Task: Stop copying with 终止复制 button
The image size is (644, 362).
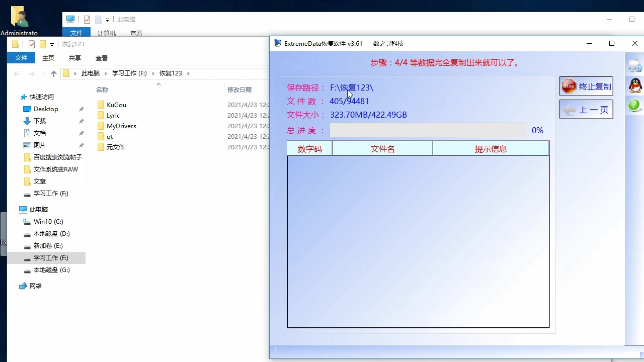Action: point(586,86)
